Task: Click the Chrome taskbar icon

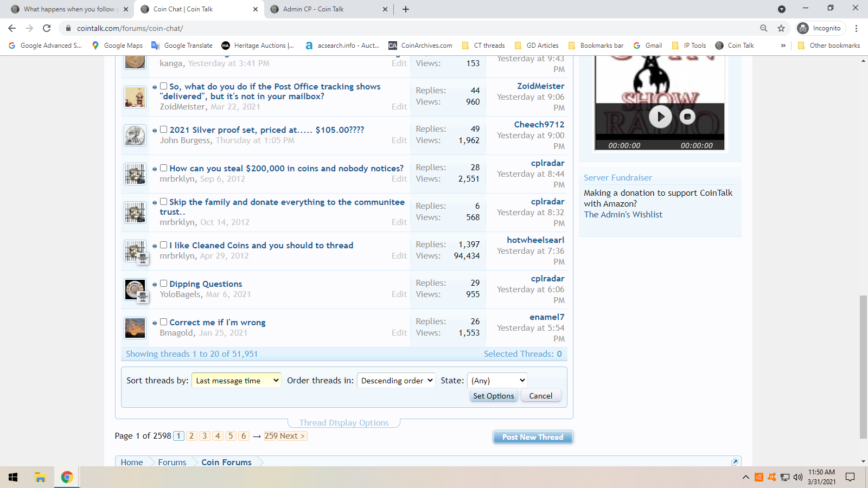Action: (x=67, y=477)
